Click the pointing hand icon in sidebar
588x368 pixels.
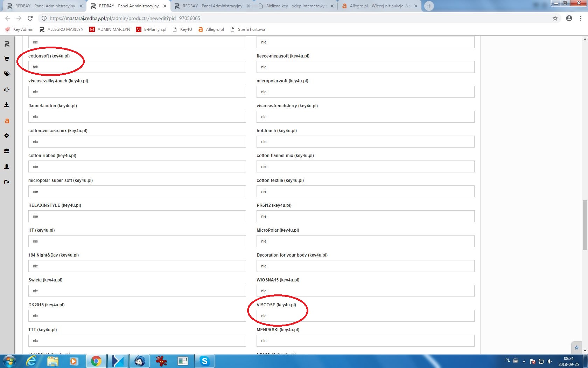[x=7, y=89]
